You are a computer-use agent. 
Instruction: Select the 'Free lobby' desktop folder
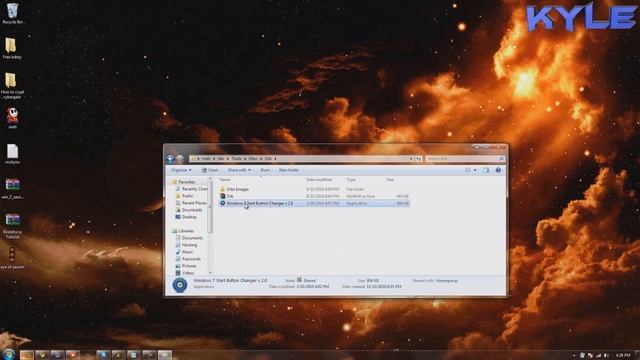click(x=11, y=48)
